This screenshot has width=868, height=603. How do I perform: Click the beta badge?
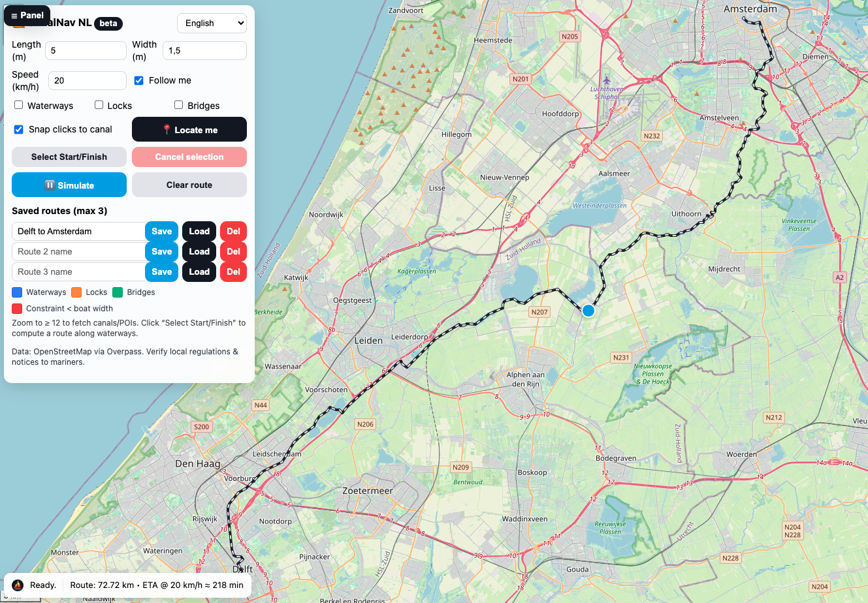coord(108,23)
